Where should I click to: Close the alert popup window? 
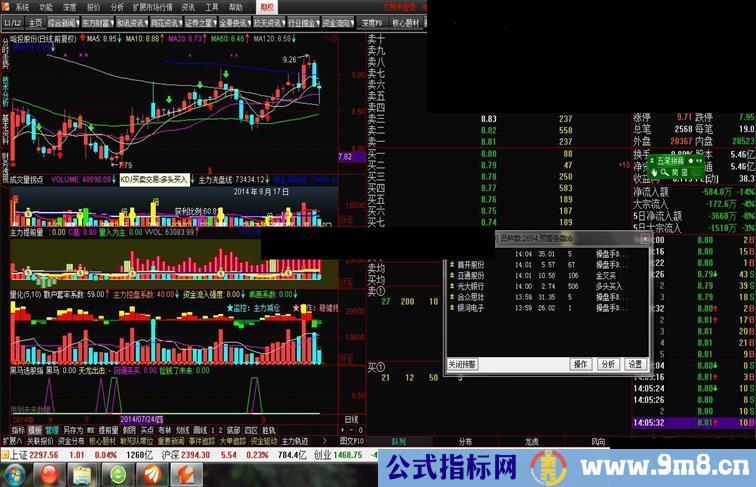(x=644, y=240)
